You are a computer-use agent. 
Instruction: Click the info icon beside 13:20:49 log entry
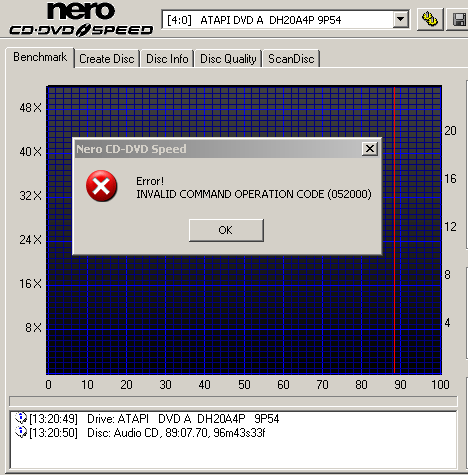click(21, 418)
